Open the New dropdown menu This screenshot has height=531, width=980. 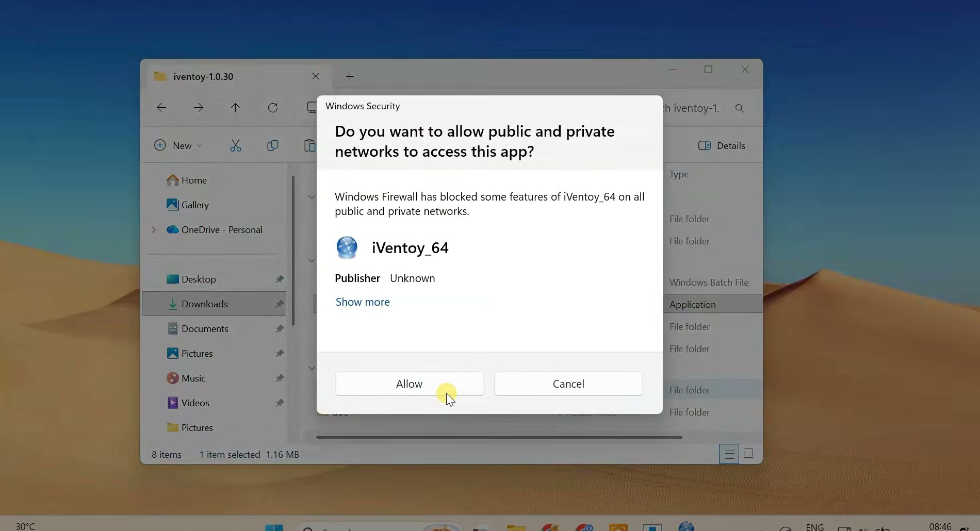pyautogui.click(x=178, y=145)
